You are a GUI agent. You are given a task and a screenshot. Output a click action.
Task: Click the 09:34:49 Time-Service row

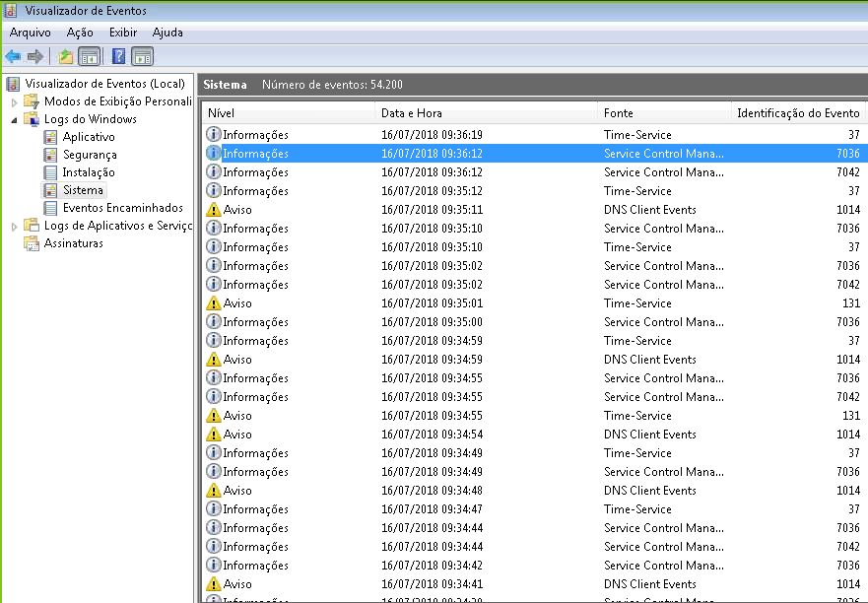point(534,453)
